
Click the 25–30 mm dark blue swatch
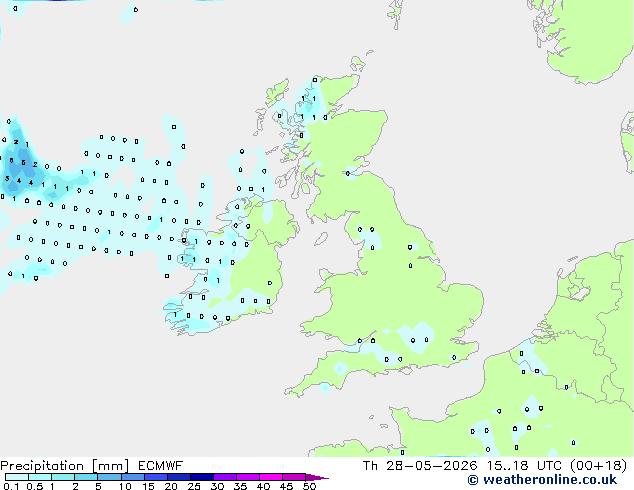[x=202, y=477]
